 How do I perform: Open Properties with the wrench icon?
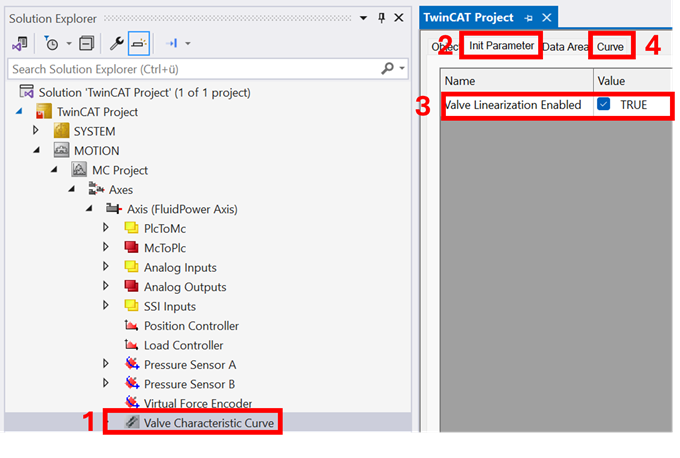pyautogui.click(x=116, y=43)
